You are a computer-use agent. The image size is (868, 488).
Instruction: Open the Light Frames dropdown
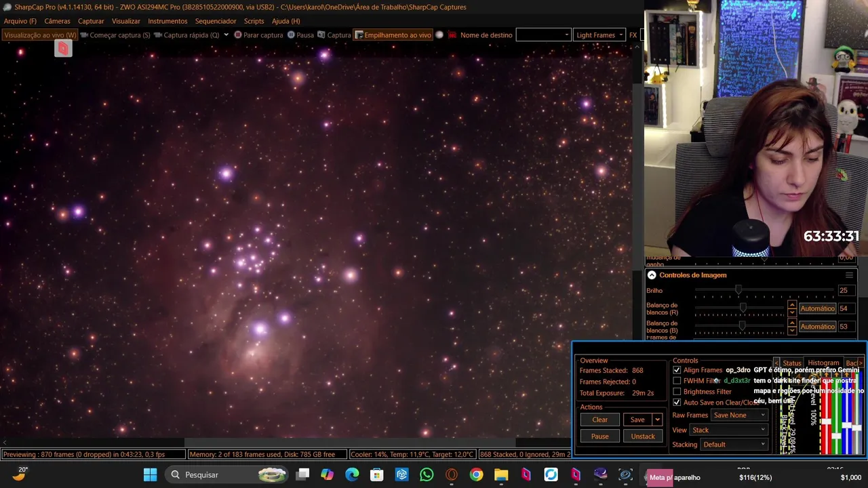pos(599,35)
